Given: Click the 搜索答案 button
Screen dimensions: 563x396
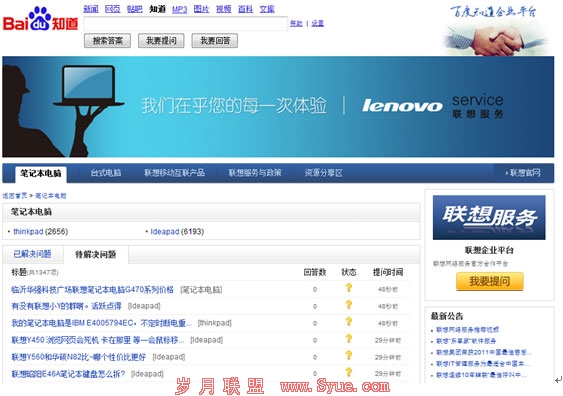Looking at the screenshot, I should click(107, 41).
